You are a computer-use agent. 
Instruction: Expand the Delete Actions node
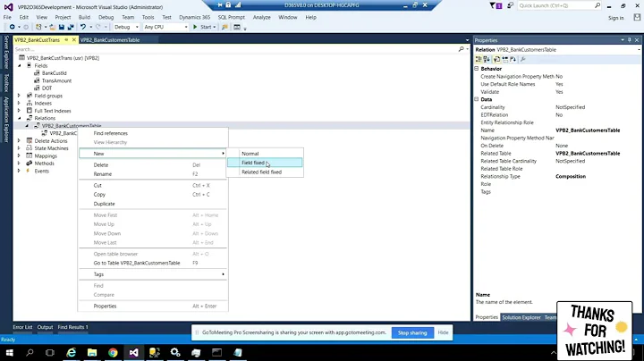pos(19,140)
